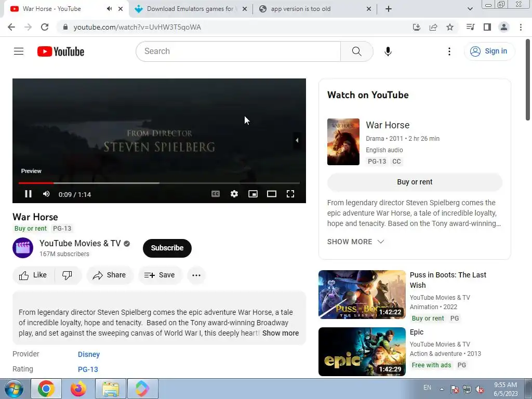Viewport: 532px width, 399px height.
Task: Like the War Horse video
Action: tap(33, 275)
